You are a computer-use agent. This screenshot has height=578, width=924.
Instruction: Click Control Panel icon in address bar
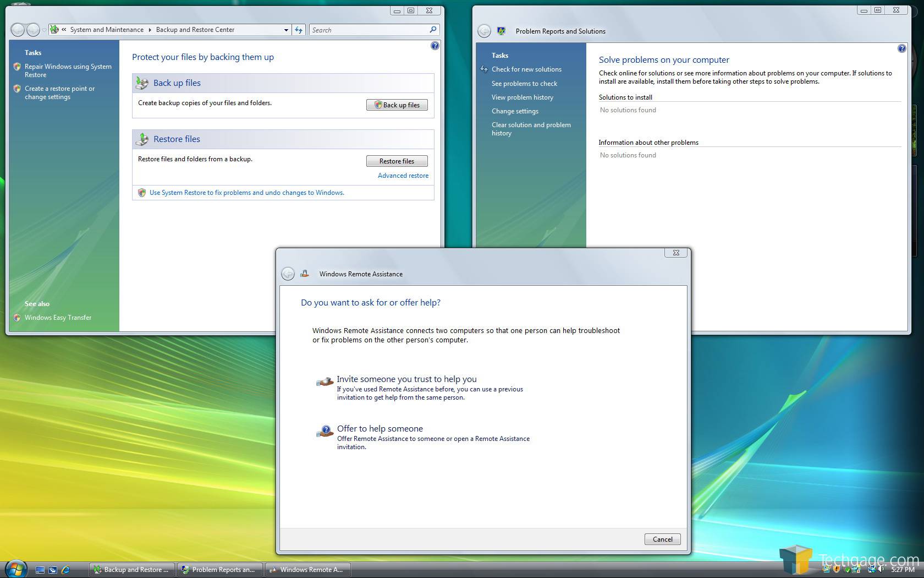click(x=54, y=30)
